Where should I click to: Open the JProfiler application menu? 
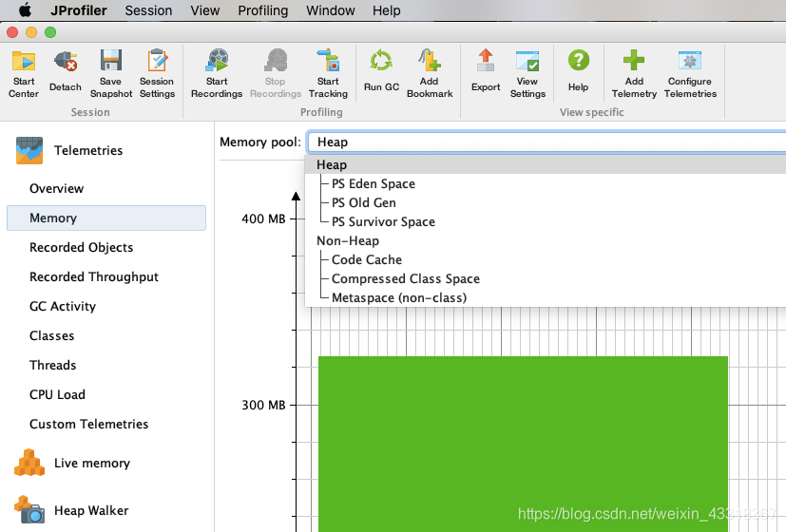[79, 10]
